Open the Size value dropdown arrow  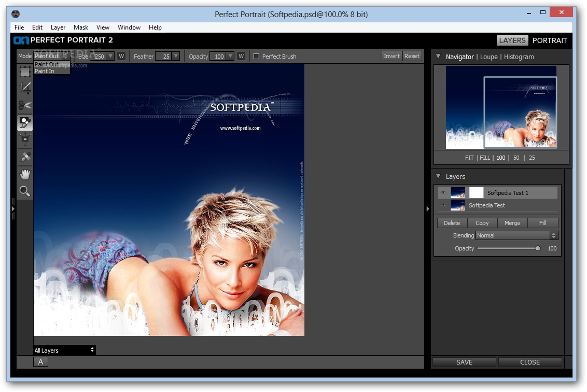tap(110, 56)
